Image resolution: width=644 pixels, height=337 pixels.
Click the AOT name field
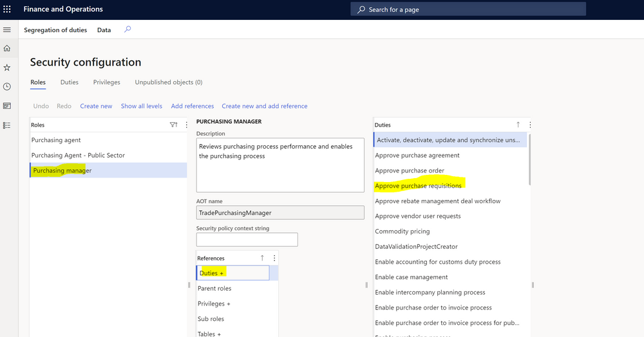(280, 213)
